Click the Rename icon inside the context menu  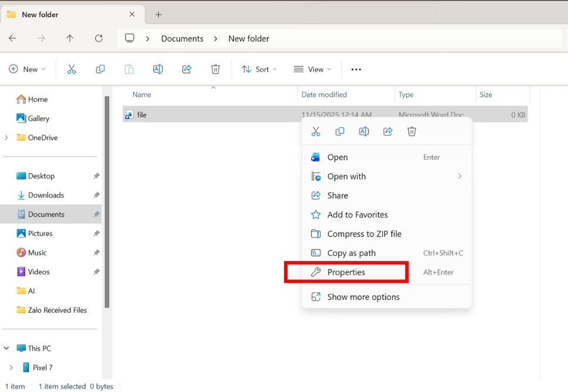[x=363, y=131]
